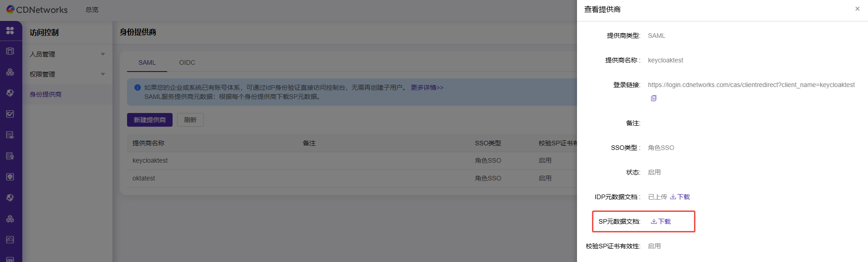Switch to the OIDC tab
Screen dimensions: 868x262
187,62
